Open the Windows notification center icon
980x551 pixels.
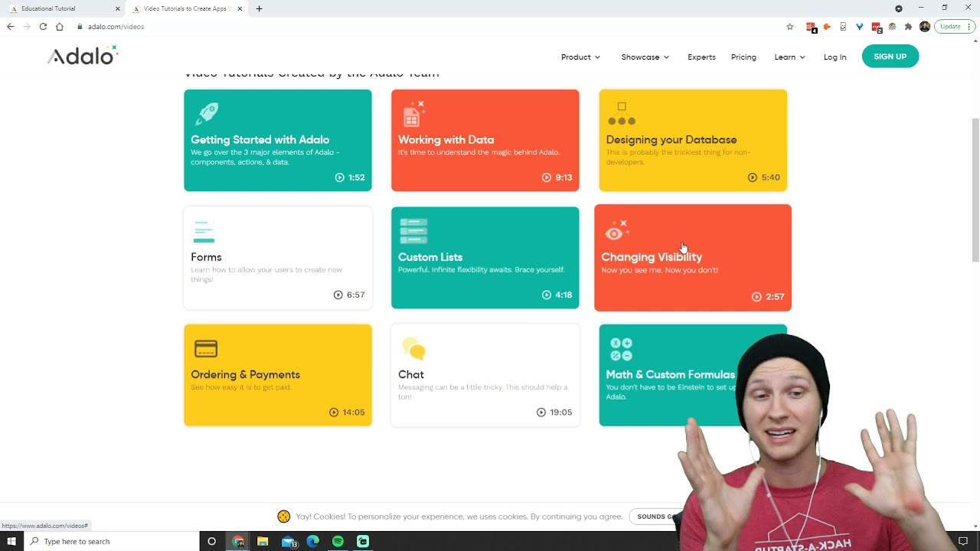coord(963,541)
